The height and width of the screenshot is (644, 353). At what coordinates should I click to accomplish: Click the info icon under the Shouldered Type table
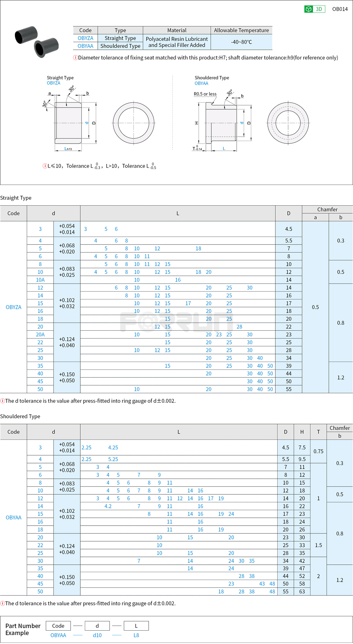tap(2, 603)
